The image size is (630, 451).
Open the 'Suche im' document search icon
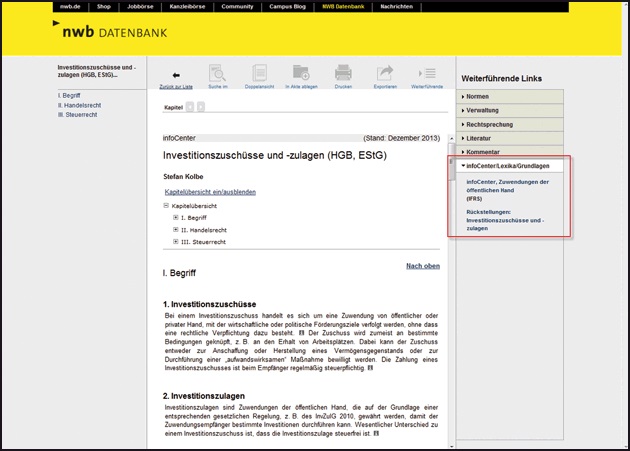point(217,74)
